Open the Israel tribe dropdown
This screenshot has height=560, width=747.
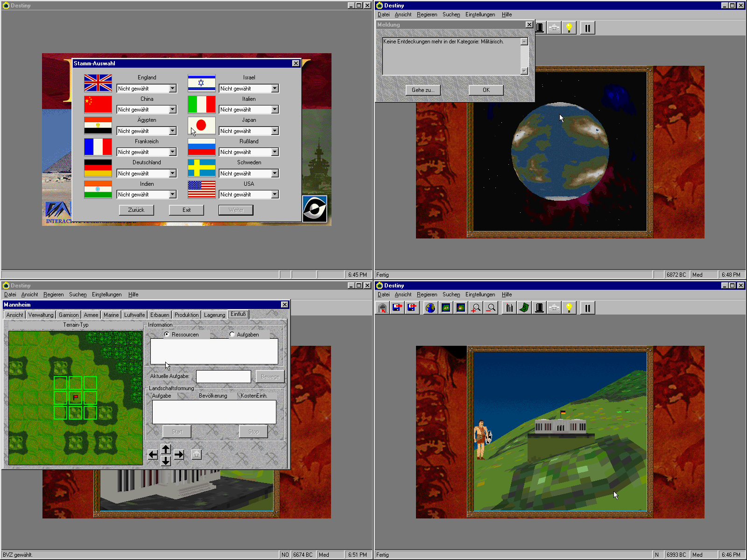(x=275, y=89)
